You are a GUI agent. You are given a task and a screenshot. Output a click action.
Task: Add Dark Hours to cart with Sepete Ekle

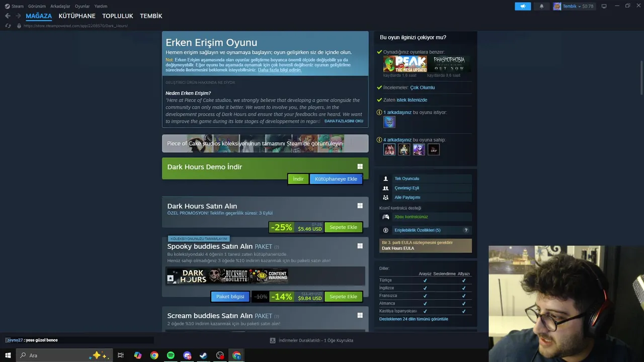(x=343, y=227)
